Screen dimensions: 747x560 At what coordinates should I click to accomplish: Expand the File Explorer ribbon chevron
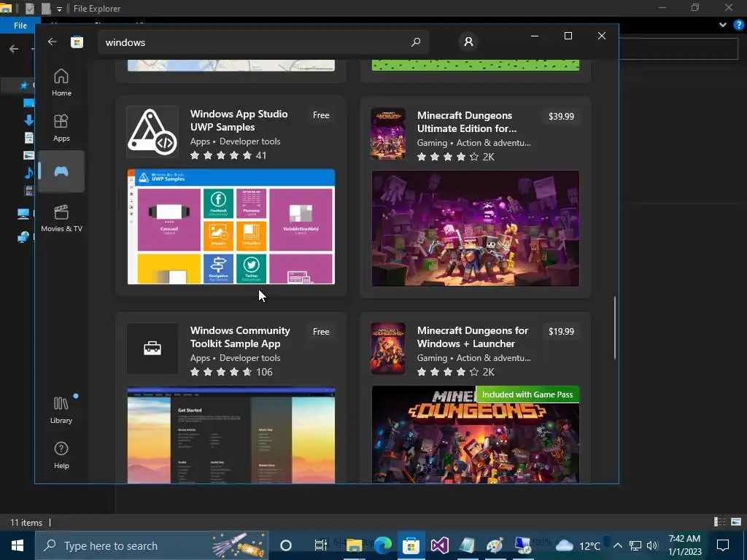723,26
